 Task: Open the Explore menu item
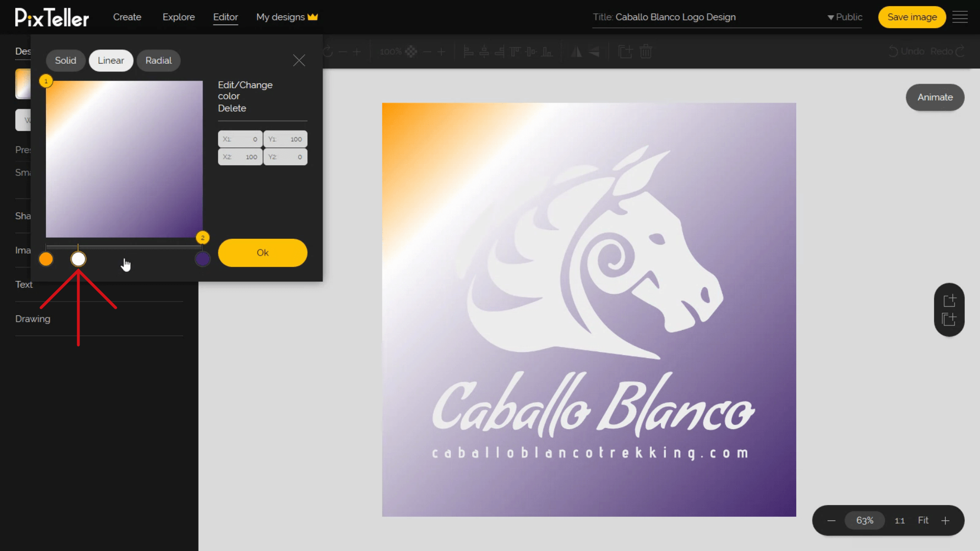click(179, 17)
